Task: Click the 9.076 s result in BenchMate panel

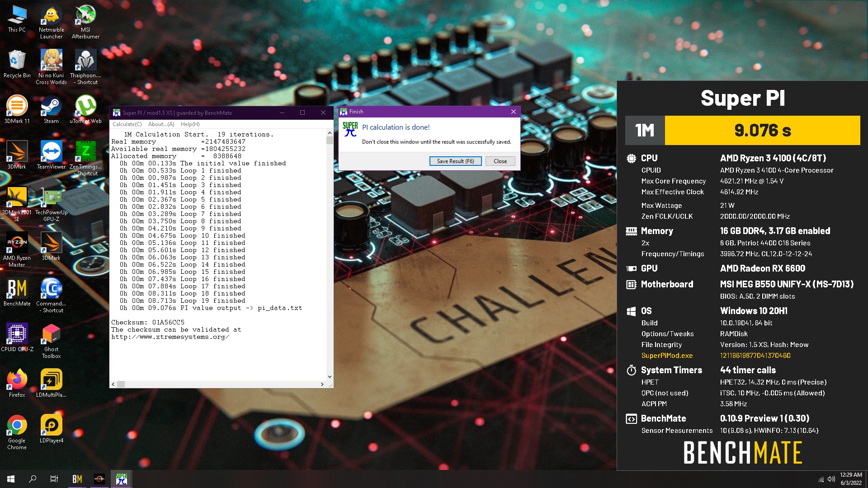Action: pyautogui.click(x=763, y=131)
